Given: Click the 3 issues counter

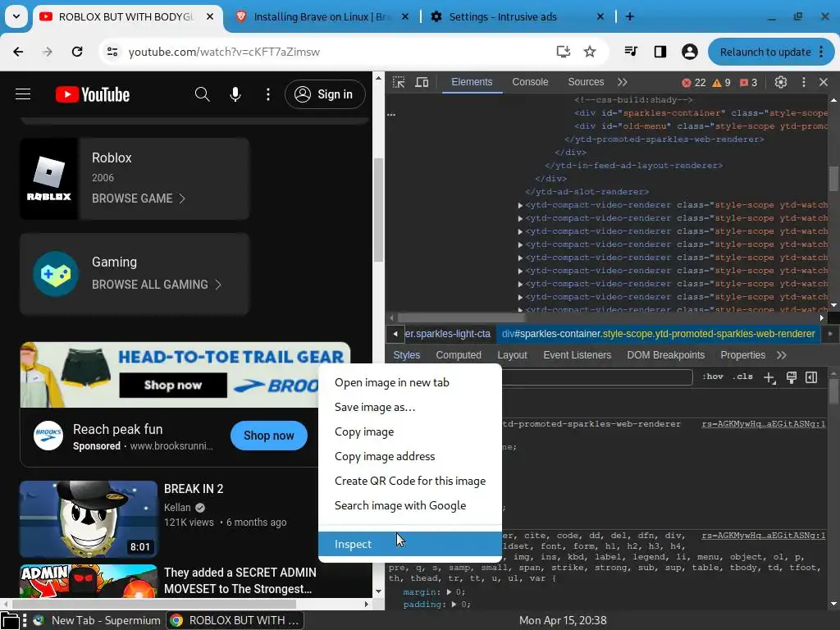Looking at the screenshot, I should click(x=748, y=83).
